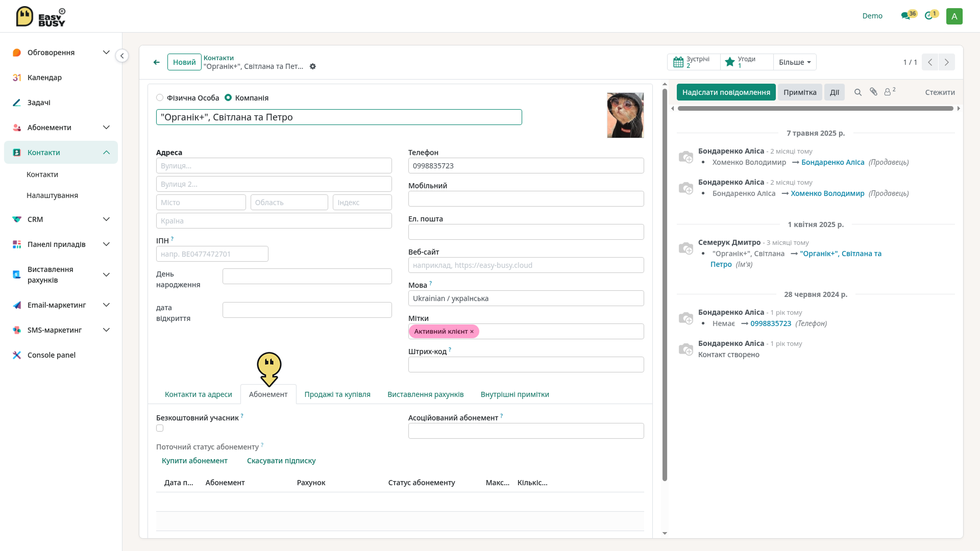Search messages with magnifier icon in chatter
The image size is (980, 551).
(858, 92)
